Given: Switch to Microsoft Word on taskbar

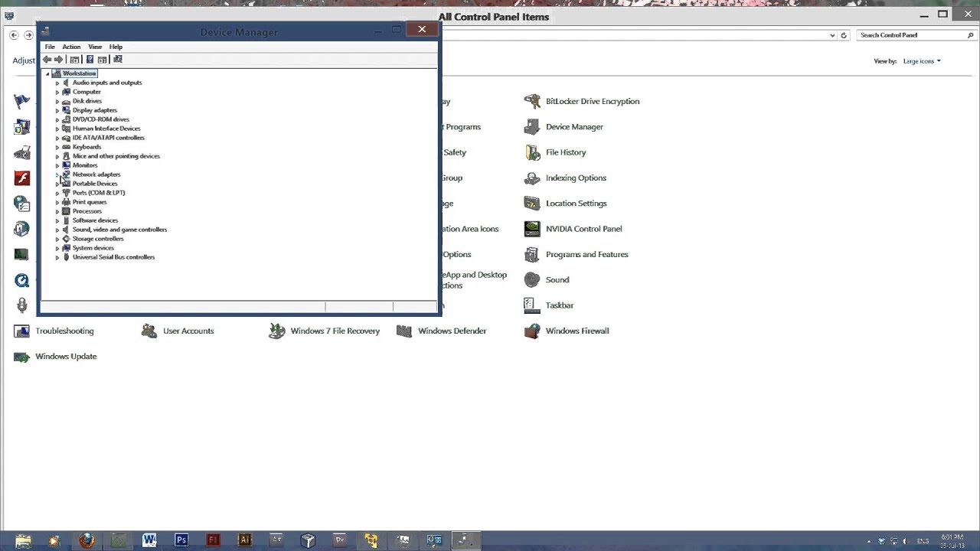Looking at the screenshot, I should (x=149, y=540).
